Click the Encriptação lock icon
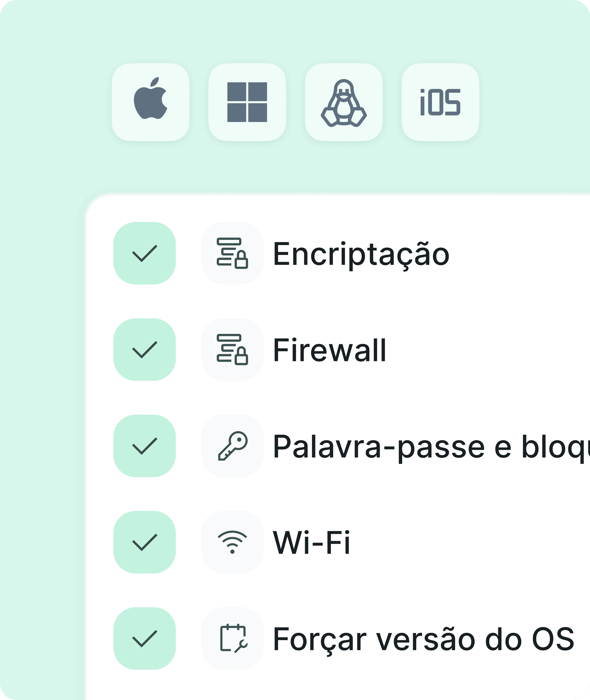This screenshot has height=700, width=590. (x=232, y=253)
